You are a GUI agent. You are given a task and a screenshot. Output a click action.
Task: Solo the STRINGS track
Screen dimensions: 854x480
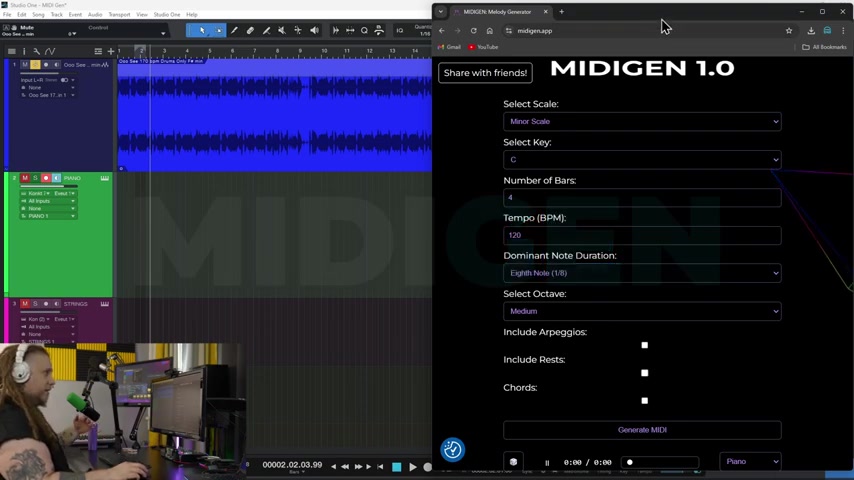coord(35,304)
